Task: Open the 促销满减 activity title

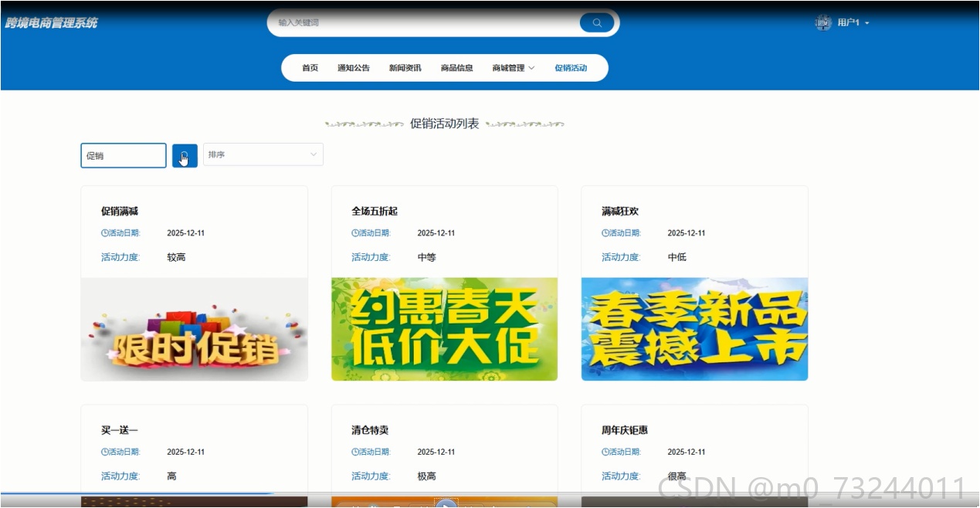Action: 120,211
